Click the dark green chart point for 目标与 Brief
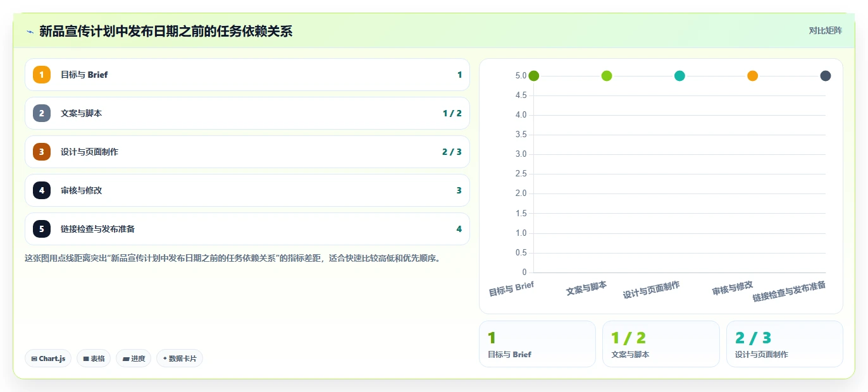This screenshot has height=392, width=868. click(533, 76)
